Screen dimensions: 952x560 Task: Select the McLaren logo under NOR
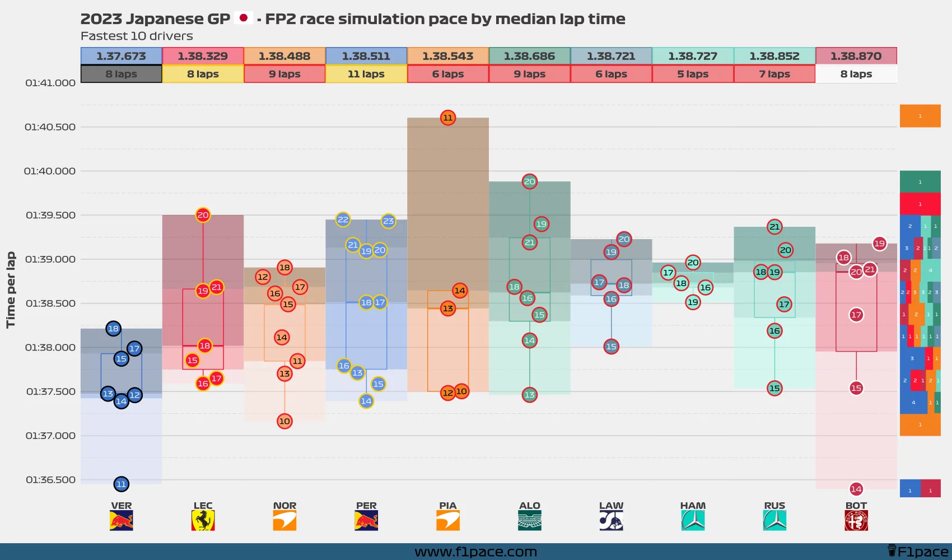(284, 519)
